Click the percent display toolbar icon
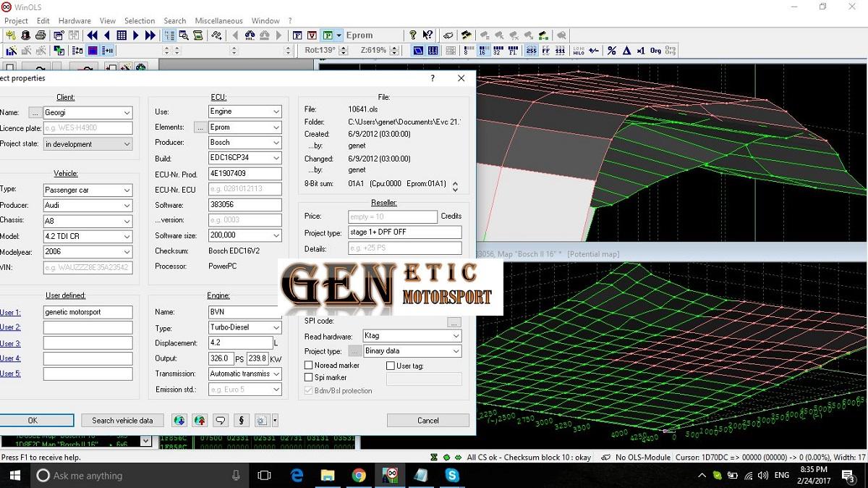 tap(612, 51)
